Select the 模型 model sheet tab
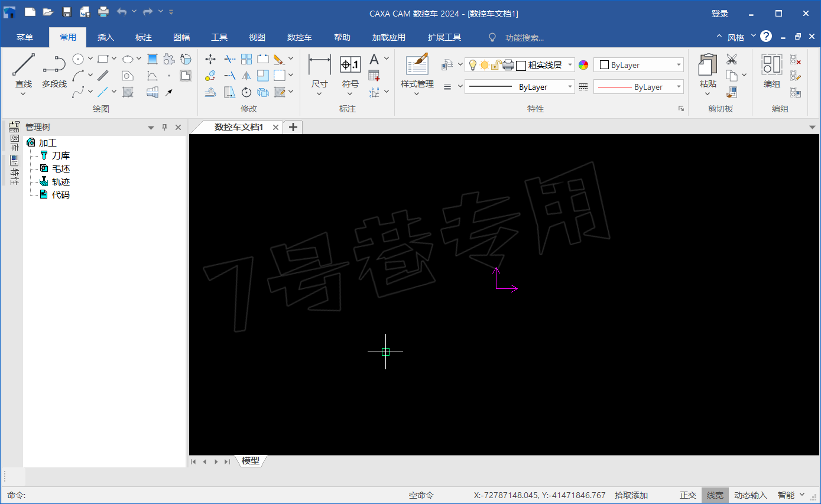Screen dimensions: 821x504 pos(251,461)
